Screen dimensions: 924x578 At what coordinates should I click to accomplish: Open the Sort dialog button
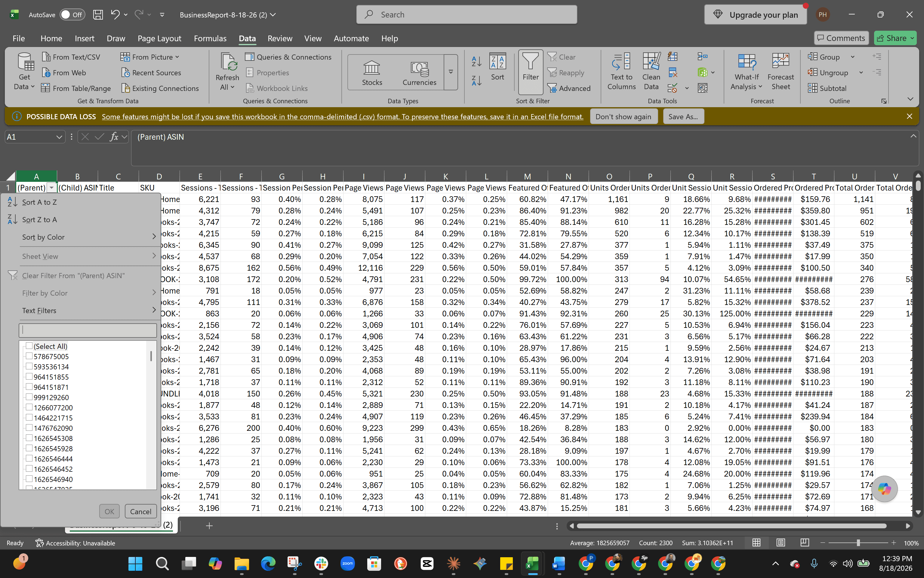(497, 67)
